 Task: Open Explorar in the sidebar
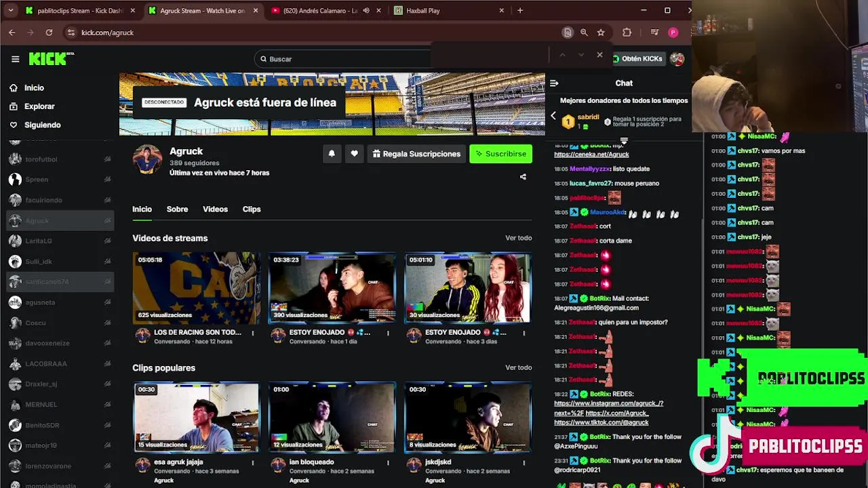click(39, 106)
